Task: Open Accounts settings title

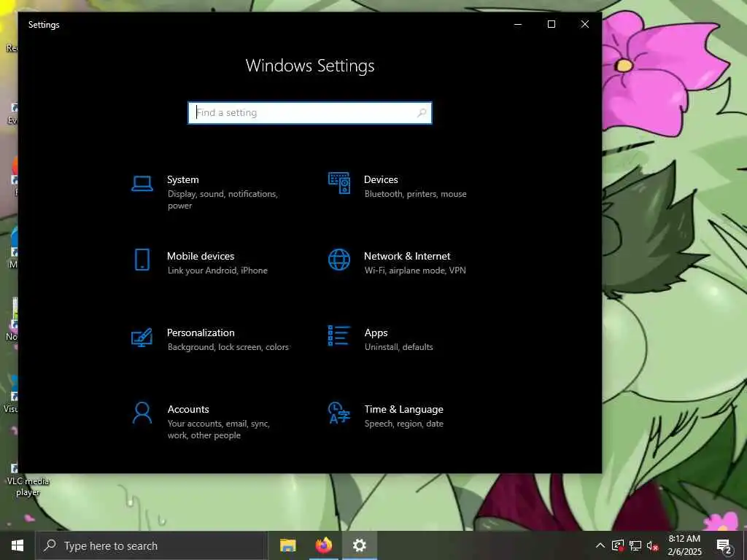Action: tap(188, 409)
